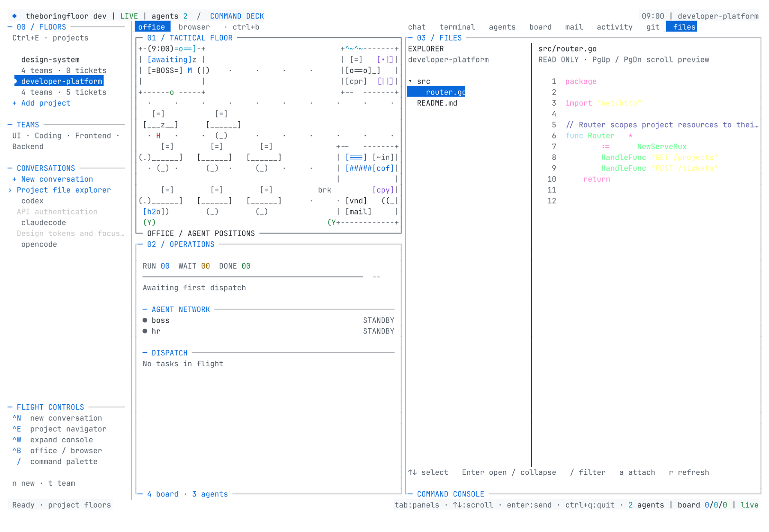Click the [cof] coffee machine icon
Viewport: 769px width, 532px height.
coord(383,169)
